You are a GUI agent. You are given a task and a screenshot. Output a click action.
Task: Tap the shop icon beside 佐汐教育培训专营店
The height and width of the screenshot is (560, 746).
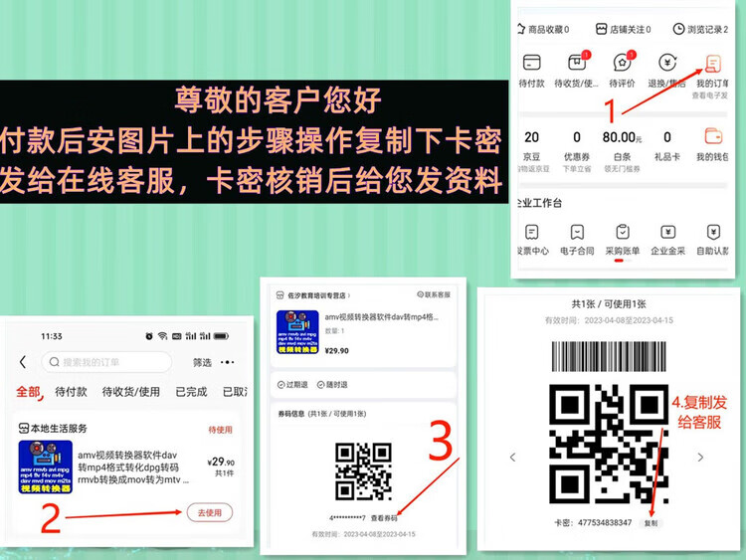pyautogui.click(x=280, y=295)
